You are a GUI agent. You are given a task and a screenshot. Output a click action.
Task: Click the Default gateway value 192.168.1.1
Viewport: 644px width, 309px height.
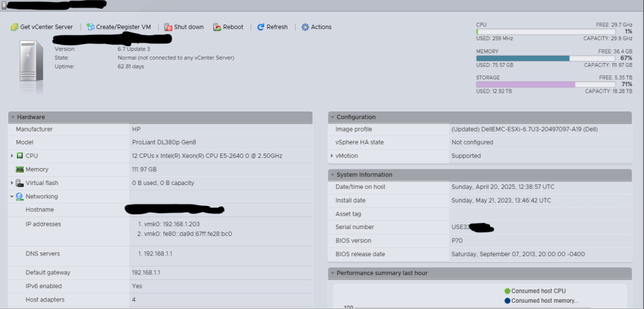pyautogui.click(x=146, y=272)
